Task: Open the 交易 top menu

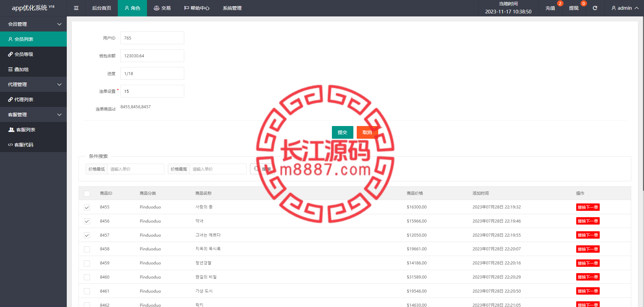Action: pos(162,8)
